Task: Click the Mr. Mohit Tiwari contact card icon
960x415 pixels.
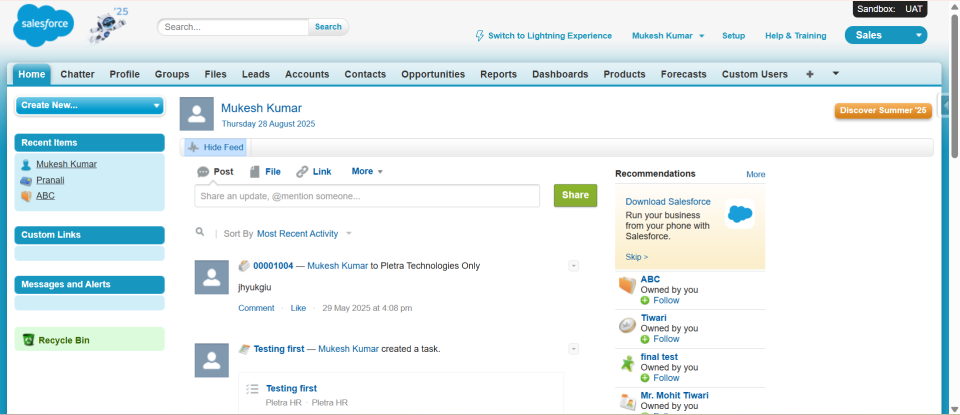Action: pos(628,402)
